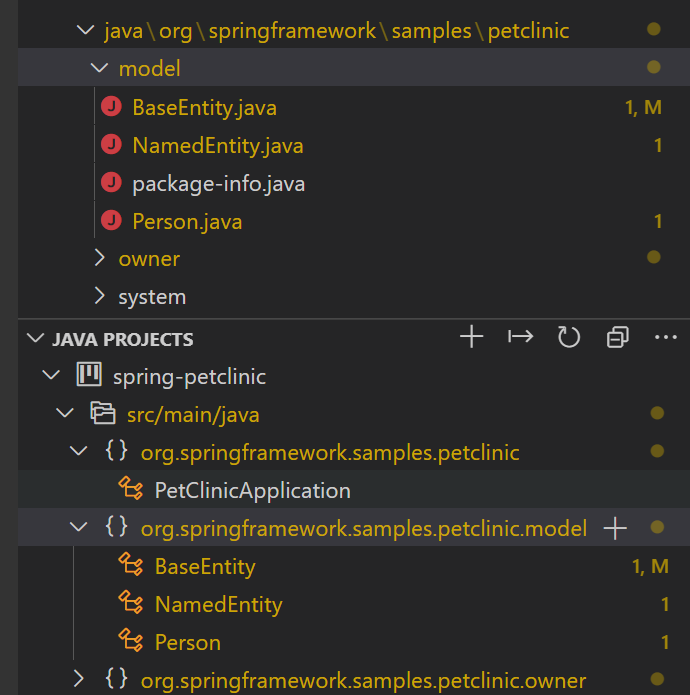This screenshot has width=690, height=695.
Task: Open NamedEntity.java in the file explorer
Action: click(x=217, y=146)
